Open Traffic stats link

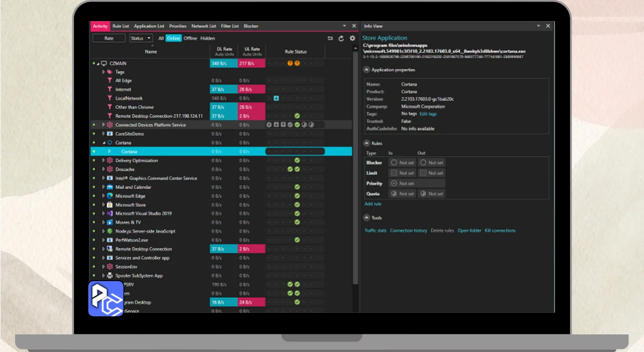tap(375, 231)
